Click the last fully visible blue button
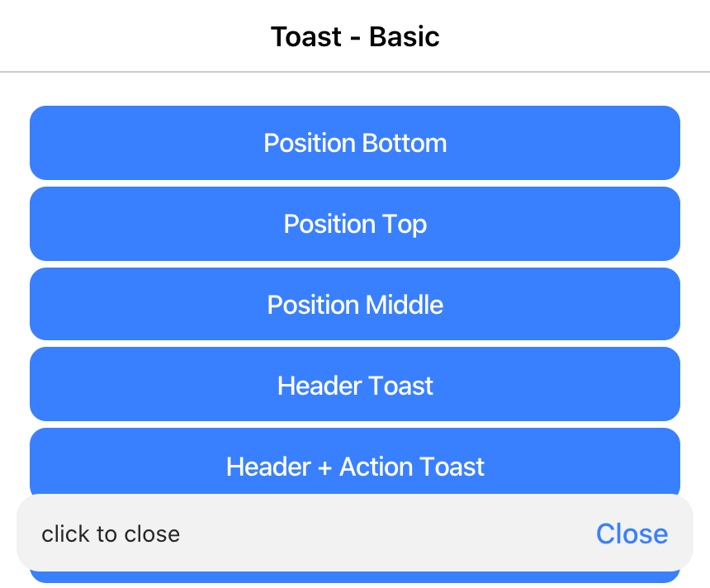The width and height of the screenshot is (710, 588). [355, 384]
